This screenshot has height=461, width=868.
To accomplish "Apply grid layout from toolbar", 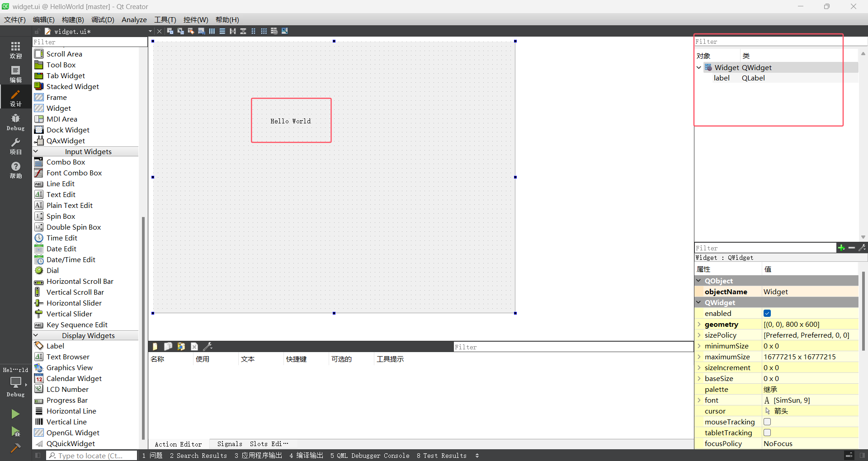I will pyautogui.click(x=264, y=31).
